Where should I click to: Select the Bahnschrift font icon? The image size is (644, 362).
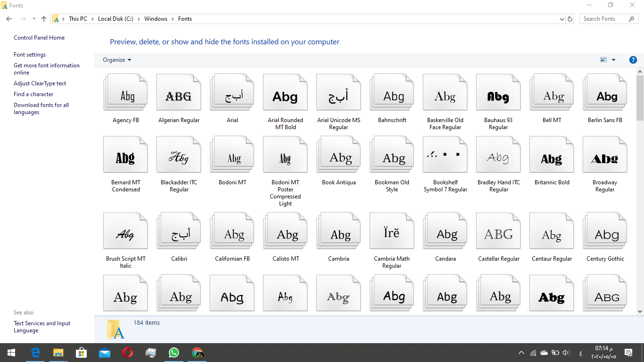(x=392, y=93)
